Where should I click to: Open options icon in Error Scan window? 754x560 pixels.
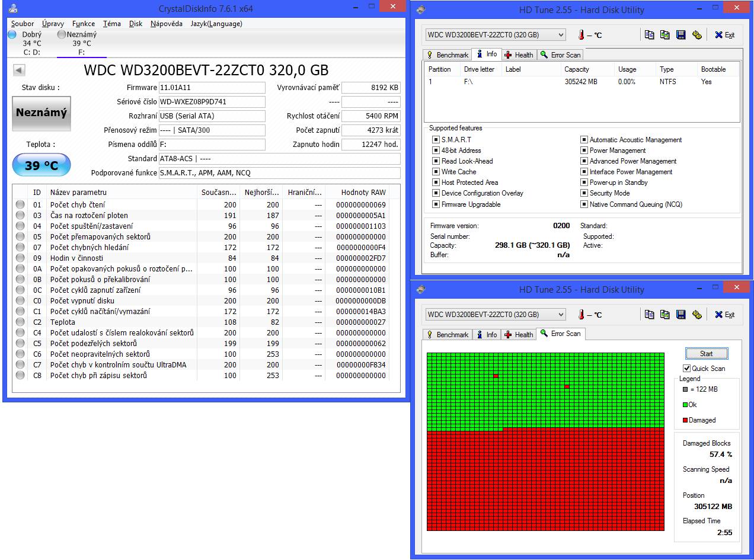coord(697,315)
